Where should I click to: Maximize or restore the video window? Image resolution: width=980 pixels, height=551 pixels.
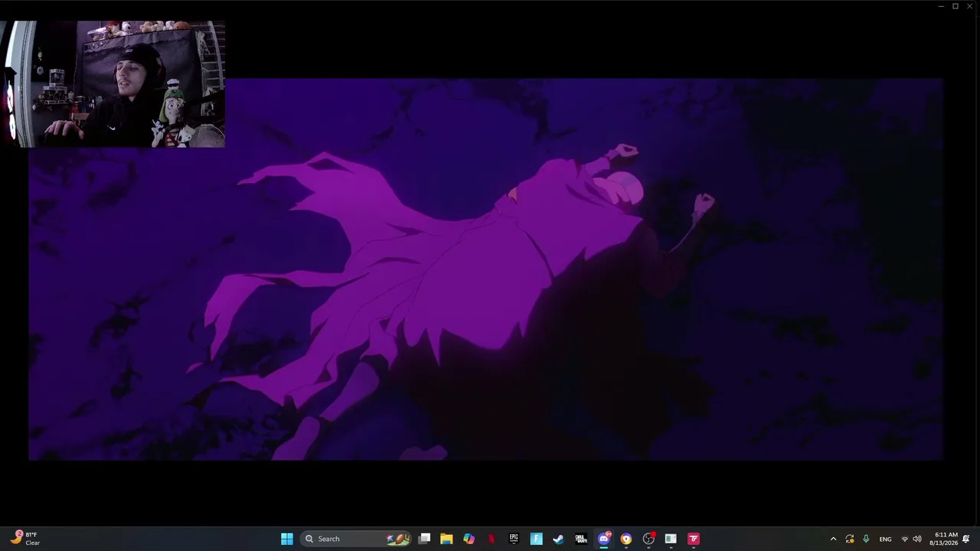click(x=955, y=6)
